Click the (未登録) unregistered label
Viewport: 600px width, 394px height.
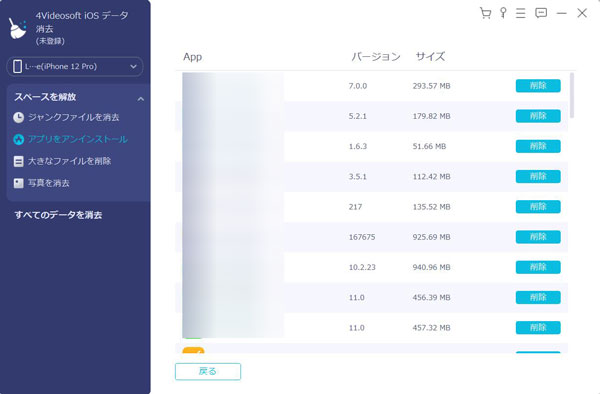50,41
